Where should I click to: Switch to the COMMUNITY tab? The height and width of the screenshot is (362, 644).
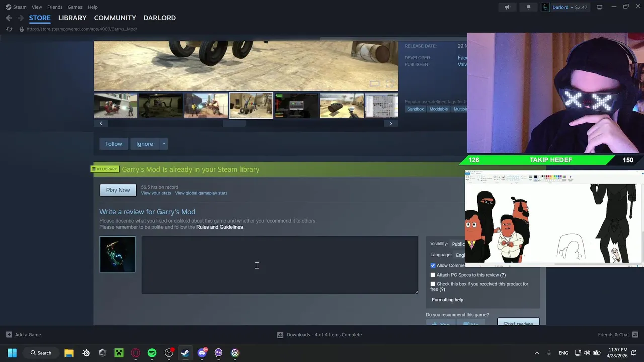(115, 18)
